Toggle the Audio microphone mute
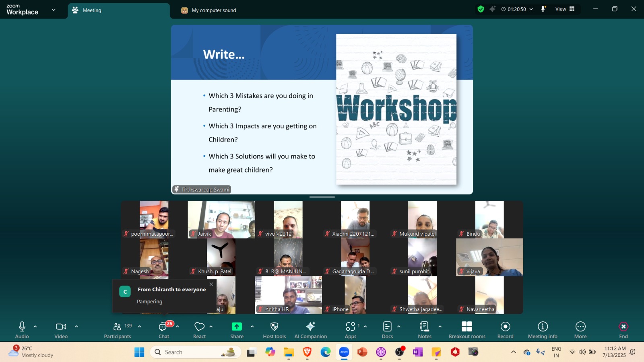 (x=22, y=327)
